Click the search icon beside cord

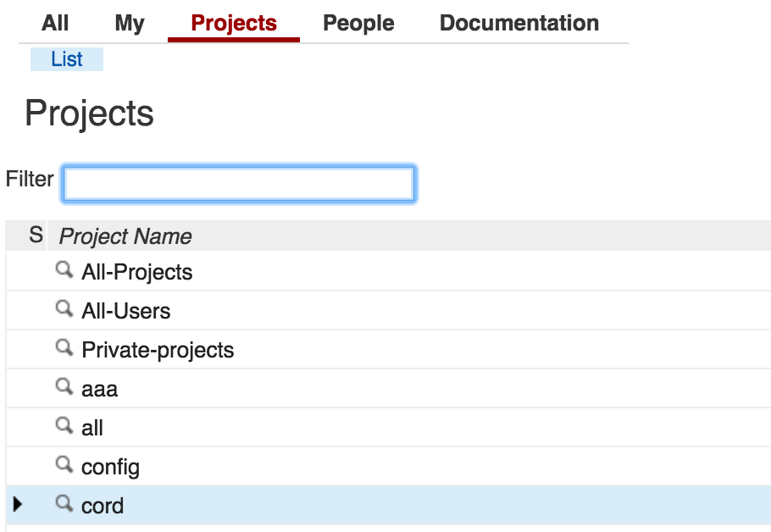click(x=64, y=503)
